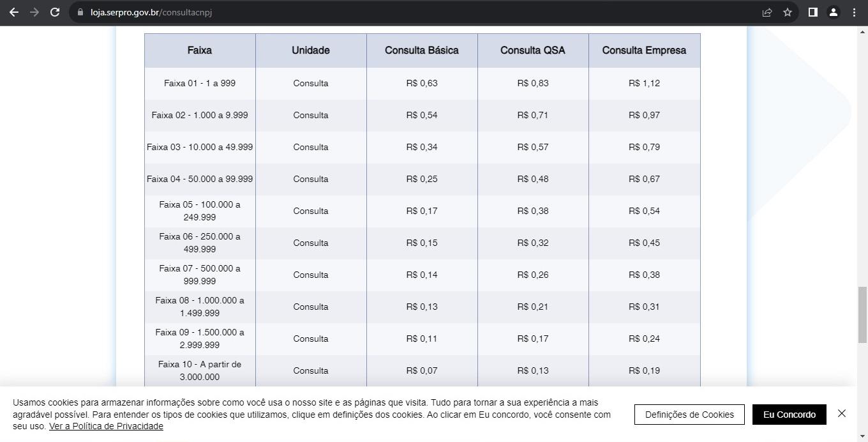The height and width of the screenshot is (442, 868).
Task: Click the R$ 0,54 Empresa price in Faixa 05
Action: pos(644,211)
